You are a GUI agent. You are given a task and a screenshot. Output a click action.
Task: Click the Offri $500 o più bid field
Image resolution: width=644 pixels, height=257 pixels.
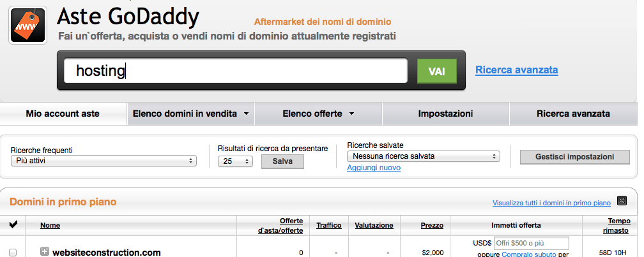tap(532, 243)
